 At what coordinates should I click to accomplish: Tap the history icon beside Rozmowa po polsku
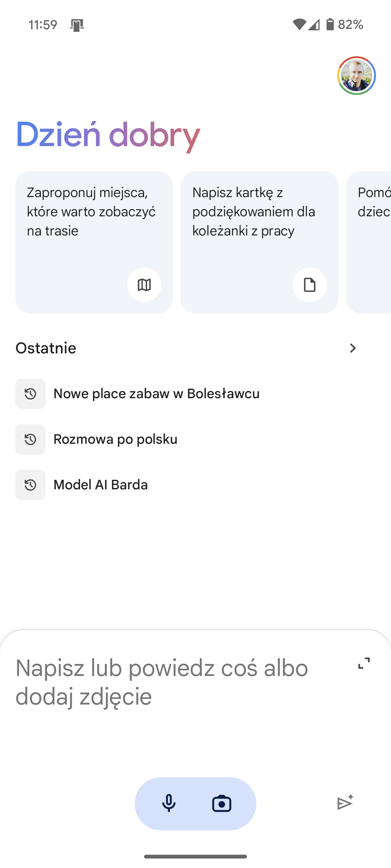pos(30,439)
